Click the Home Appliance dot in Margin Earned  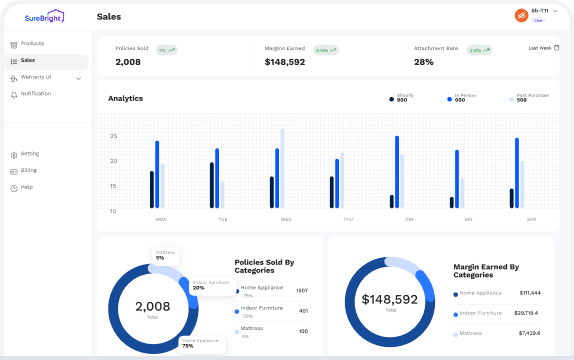455,294
